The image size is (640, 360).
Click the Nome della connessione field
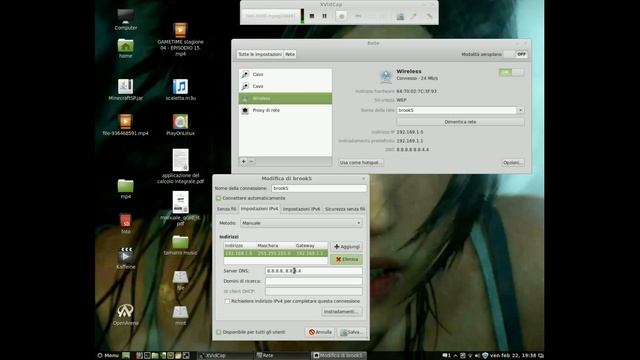click(319, 188)
